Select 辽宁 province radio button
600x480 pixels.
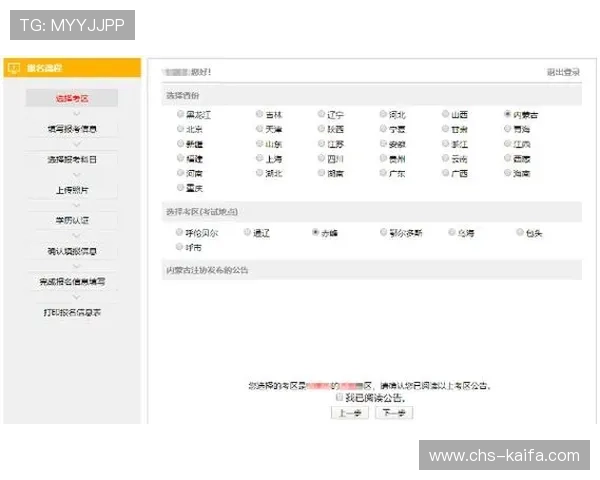(x=321, y=114)
